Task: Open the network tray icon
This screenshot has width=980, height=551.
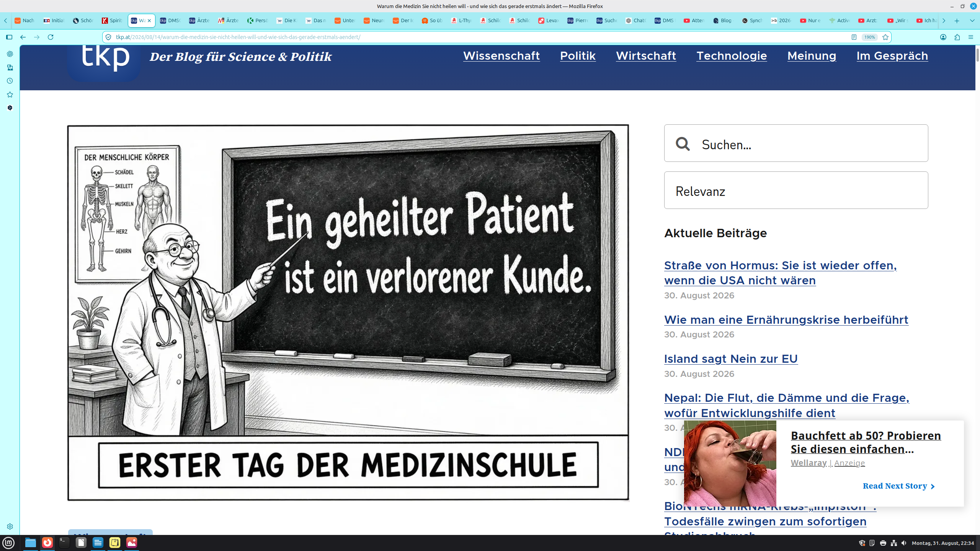Action: click(894, 543)
